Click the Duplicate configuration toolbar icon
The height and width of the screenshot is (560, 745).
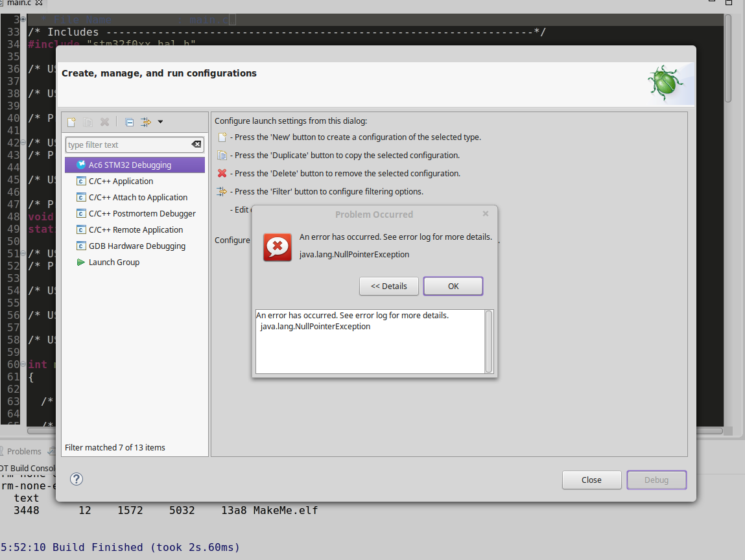[88, 122]
